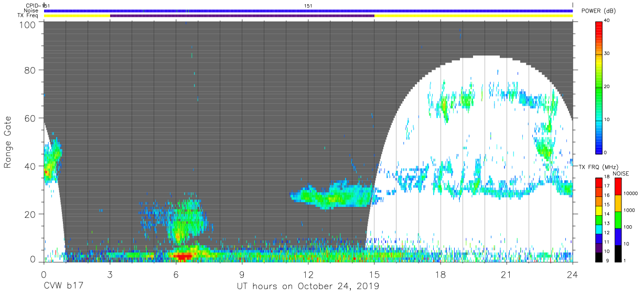Click the 17 label in the TX FRQ legend
Viewport: 644px width, 297px height.
click(608, 186)
